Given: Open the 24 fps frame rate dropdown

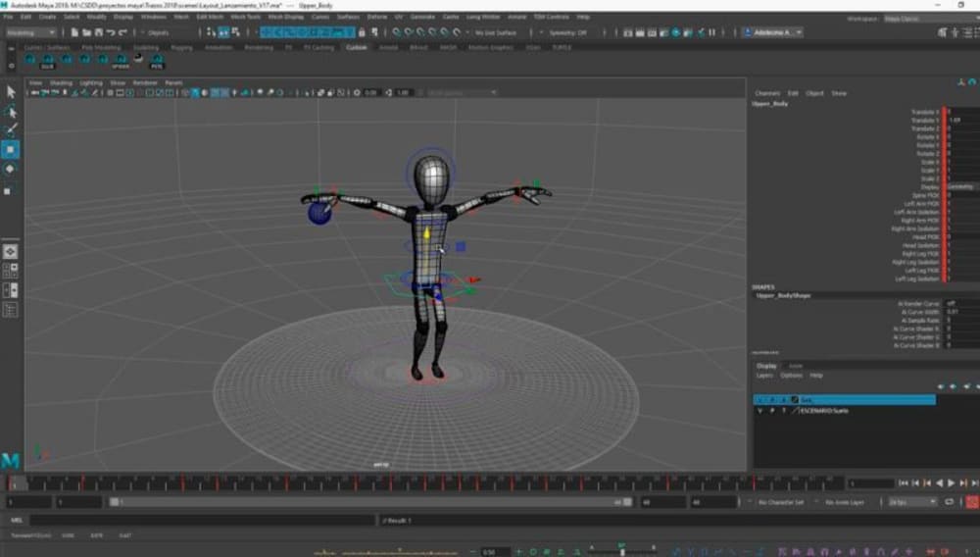Looking at the screenshot, I should click(912, 502).
